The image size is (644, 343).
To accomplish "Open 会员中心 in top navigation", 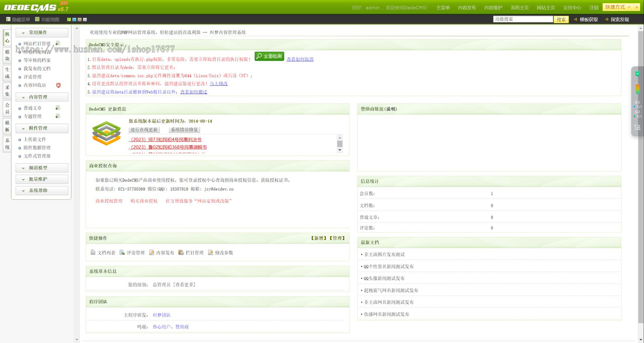I will [572, 8].
